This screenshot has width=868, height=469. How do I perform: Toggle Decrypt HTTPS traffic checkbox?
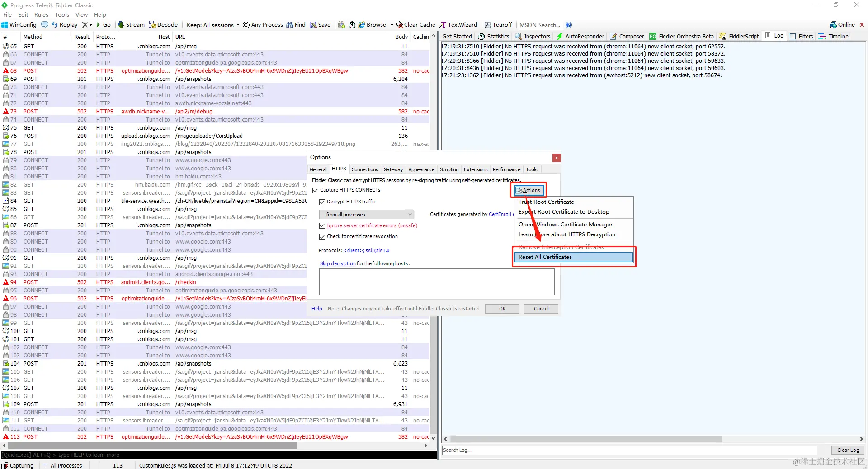(x=322, y=202)
